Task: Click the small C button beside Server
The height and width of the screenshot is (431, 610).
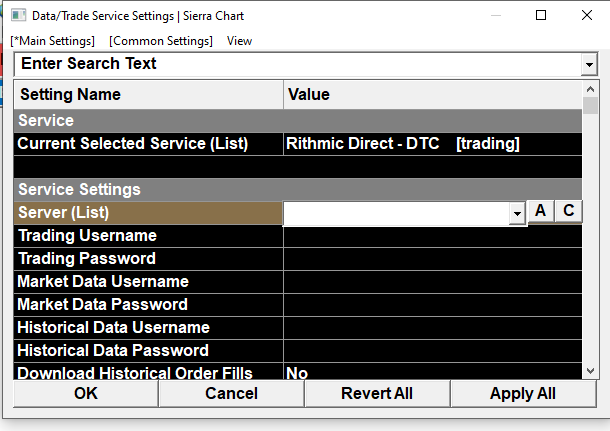Action: pos(568,211)
